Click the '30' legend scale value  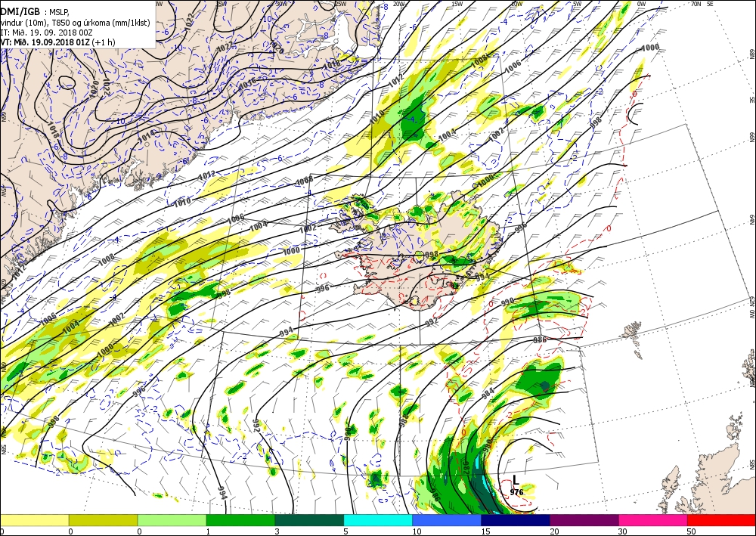pos(623,531)
